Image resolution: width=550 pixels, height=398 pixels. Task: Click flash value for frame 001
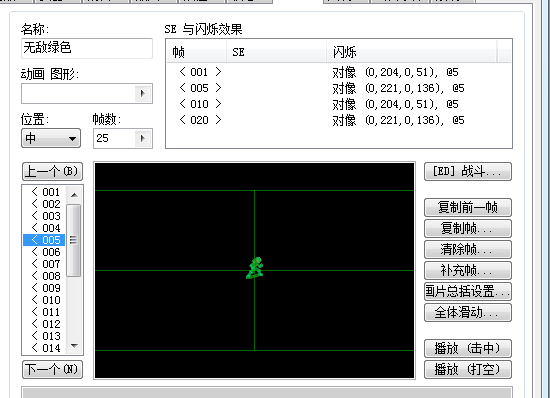tap(395, 72)
